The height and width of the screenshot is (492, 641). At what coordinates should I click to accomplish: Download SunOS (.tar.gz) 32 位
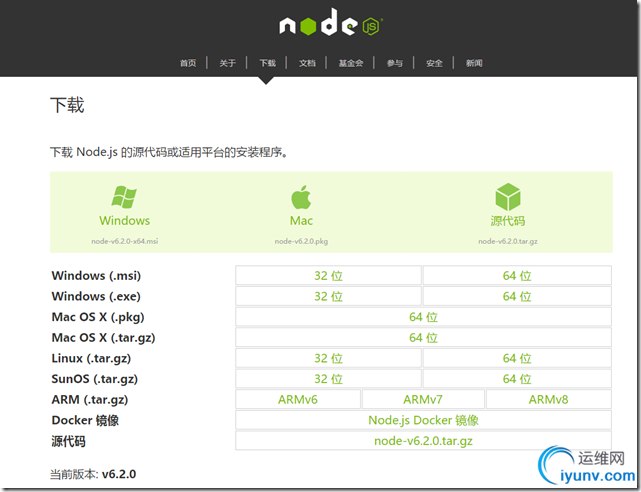click(328, 379)
